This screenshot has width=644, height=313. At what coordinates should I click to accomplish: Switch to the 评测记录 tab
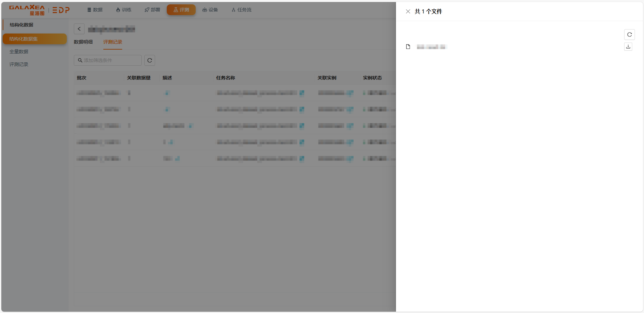point(112,42)
